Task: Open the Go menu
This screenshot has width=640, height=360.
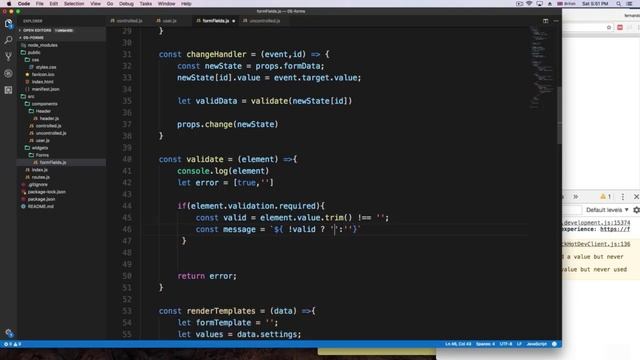Action: pyautogui.click(x=110, y=4)
